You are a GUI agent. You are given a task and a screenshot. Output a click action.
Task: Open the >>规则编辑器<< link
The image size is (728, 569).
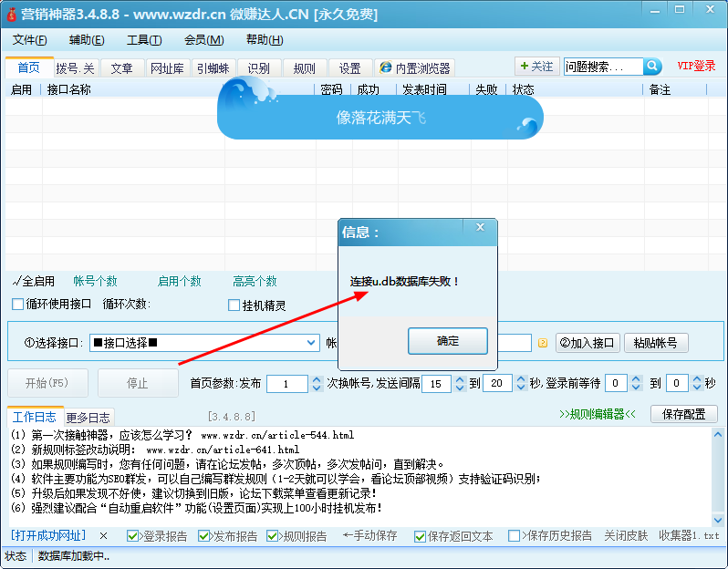click(597, 414)
